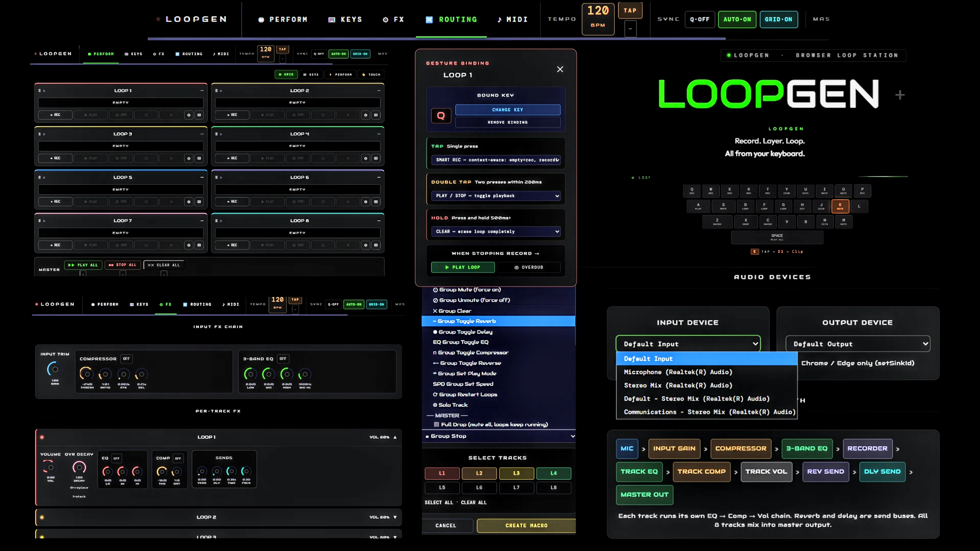
Task: Toggle GRID-ON in large top bar
Action: [778, 19]
